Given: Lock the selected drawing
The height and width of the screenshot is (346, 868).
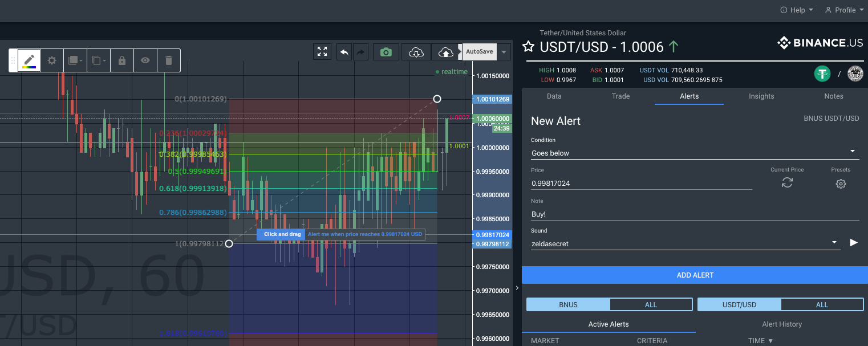Looking at the screenshot, I should [x=122, y=60].
